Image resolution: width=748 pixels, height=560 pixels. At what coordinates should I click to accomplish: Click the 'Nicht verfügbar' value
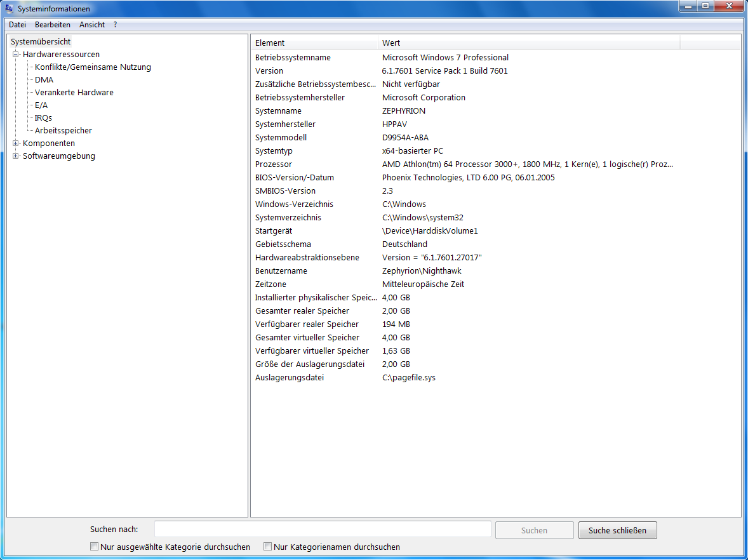411,84
